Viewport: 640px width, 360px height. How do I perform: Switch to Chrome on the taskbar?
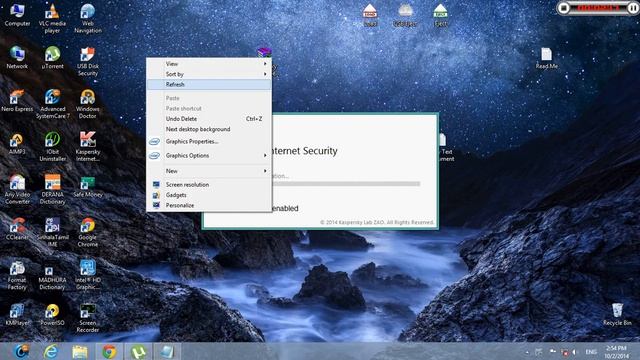point(109,351)
